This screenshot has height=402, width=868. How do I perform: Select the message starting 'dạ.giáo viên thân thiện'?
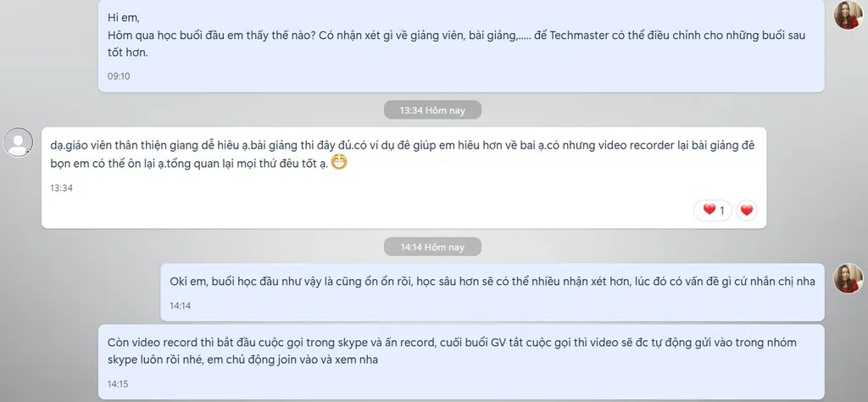[404, 178]
